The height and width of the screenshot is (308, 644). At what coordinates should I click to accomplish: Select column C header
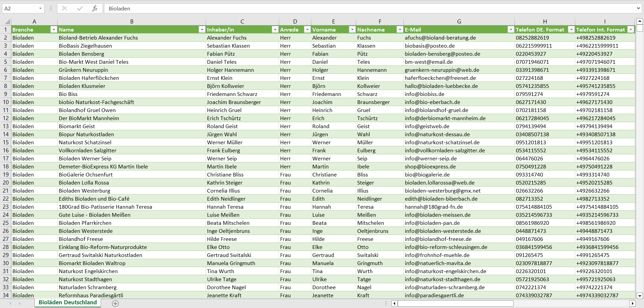(242, 21)
